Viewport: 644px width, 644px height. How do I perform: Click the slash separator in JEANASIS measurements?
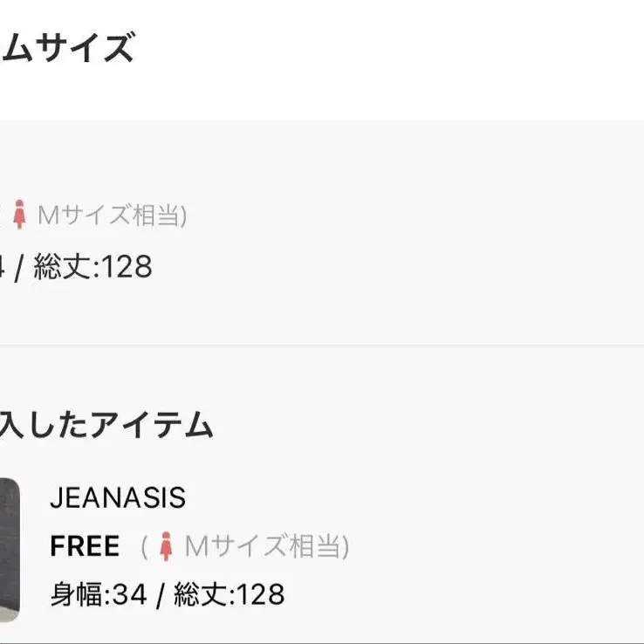[161, 595]
